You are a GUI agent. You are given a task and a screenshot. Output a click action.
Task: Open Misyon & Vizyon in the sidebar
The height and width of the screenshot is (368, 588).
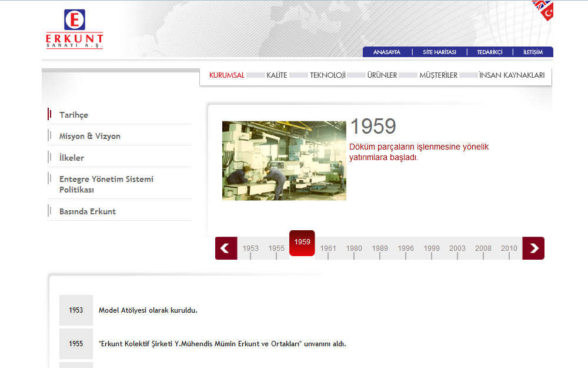[89, 137]
